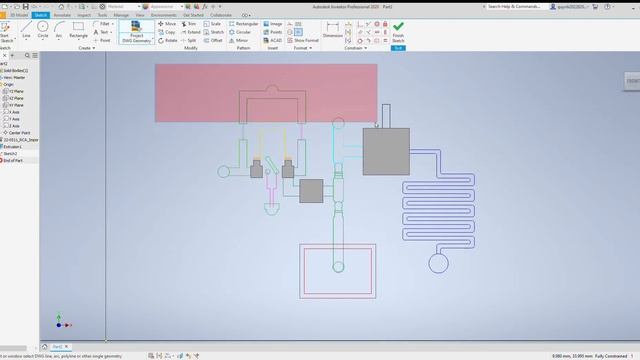Open the fx parameters icon
Image resolution: width=640 pixels, height=360 pixels.
tap(205, 7)
